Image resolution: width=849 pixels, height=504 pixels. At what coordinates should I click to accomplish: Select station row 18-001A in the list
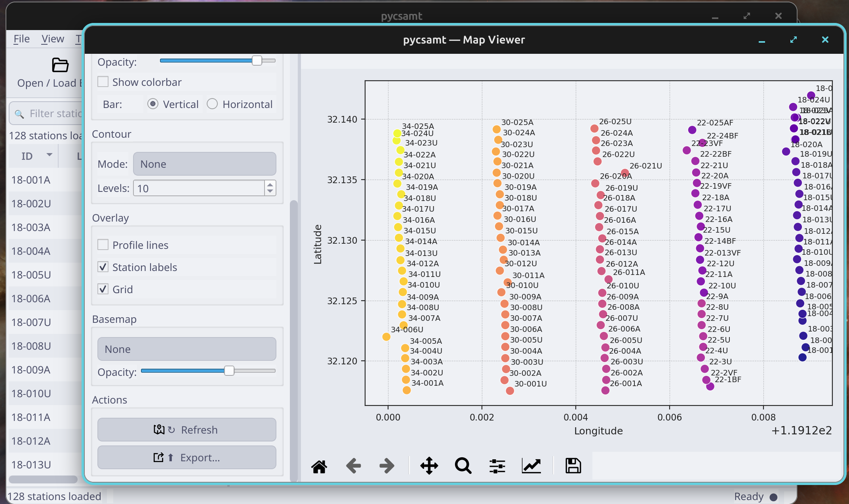click(45, 180)
